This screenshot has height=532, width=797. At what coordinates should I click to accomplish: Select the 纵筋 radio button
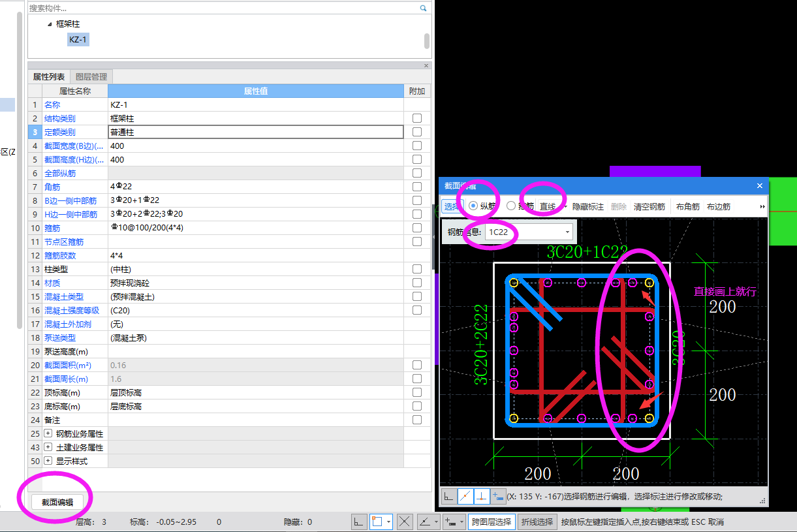coord(473,206)
